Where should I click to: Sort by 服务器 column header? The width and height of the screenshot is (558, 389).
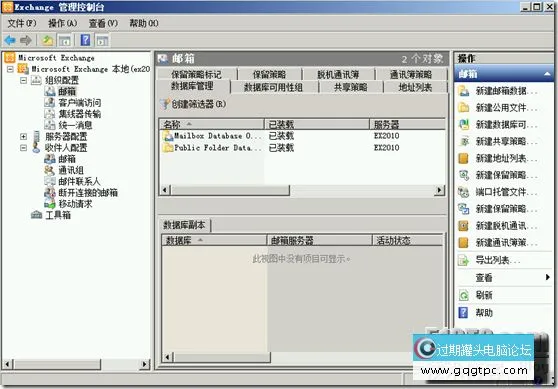(407, 124)
